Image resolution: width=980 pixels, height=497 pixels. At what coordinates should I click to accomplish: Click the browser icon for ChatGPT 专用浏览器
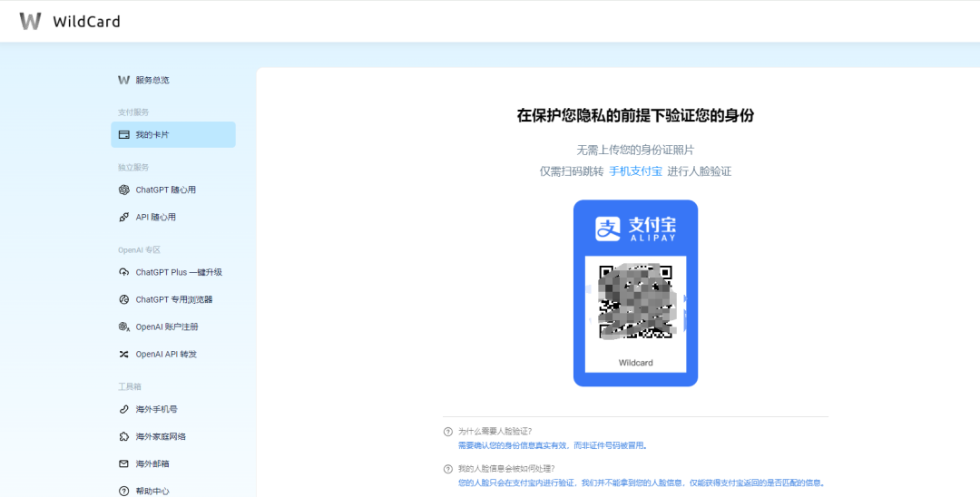click(x=123, y=299)
